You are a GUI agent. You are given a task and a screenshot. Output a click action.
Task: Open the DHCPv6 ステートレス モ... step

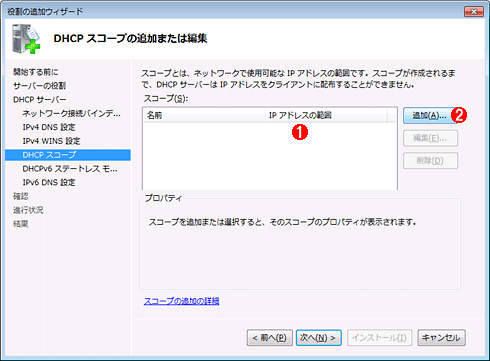coord(70,169)
